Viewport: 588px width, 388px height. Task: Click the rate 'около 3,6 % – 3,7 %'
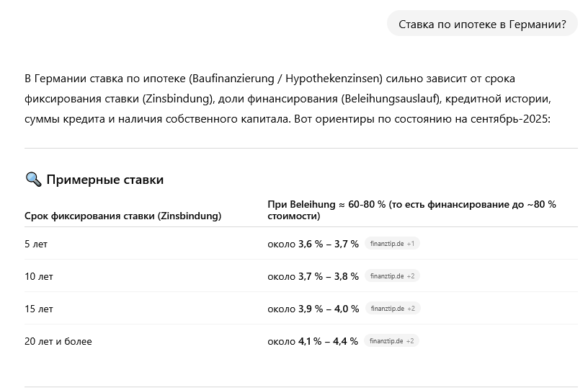point(313,244)
